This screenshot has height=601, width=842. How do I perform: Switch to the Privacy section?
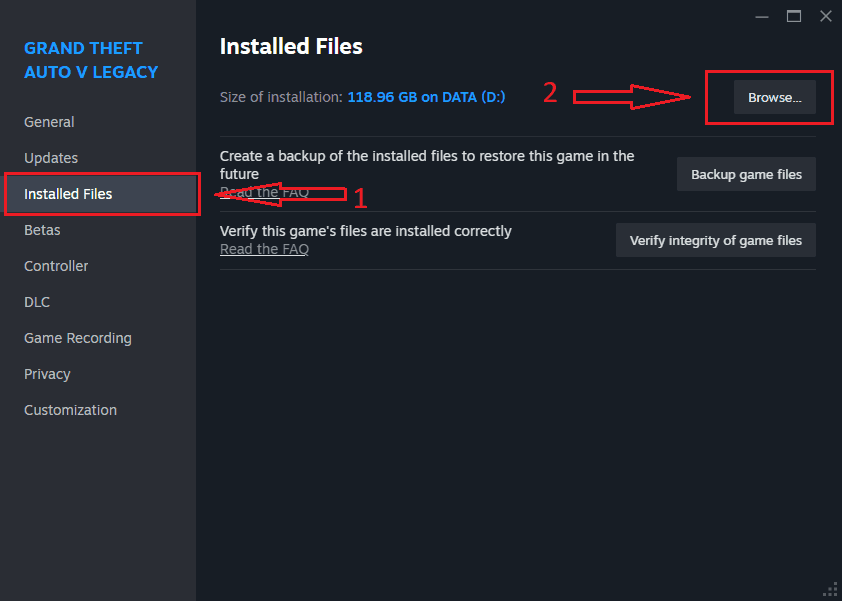coord(47,374)
